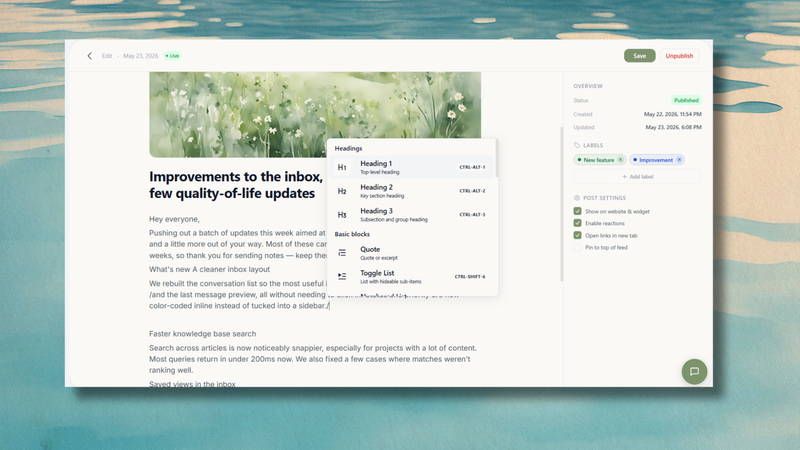
Task: Go back using the left chevron
Action: pyautogui.click(x=90, y=56)
